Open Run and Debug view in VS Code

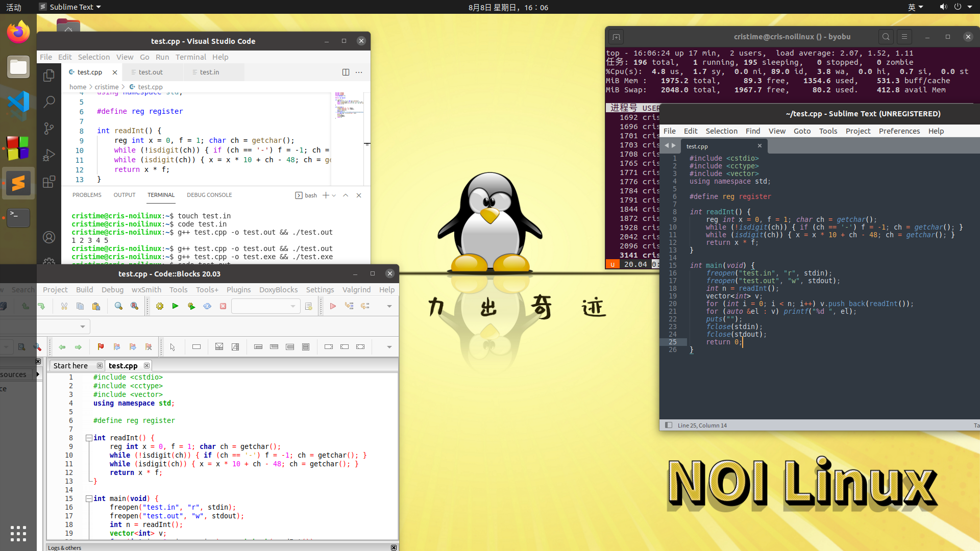(49, 155)
